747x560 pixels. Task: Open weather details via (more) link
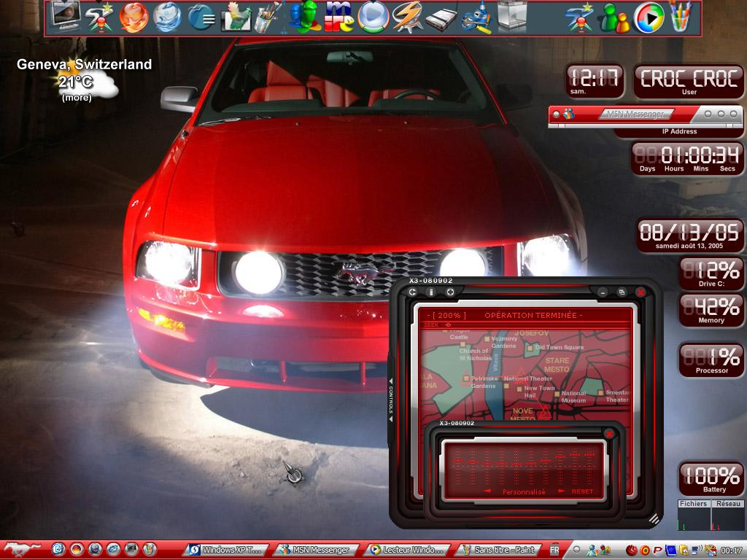tap(77, 98)
